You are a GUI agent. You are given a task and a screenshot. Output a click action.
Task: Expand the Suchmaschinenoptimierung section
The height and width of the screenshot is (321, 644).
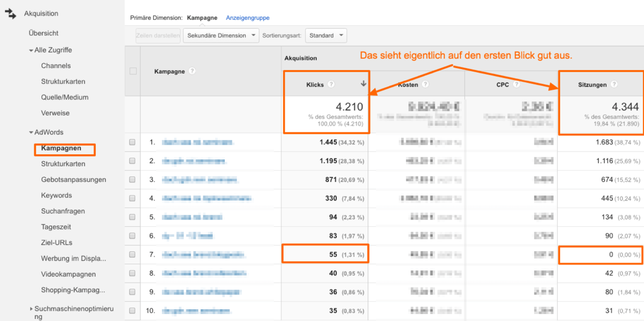pos(31,308)
